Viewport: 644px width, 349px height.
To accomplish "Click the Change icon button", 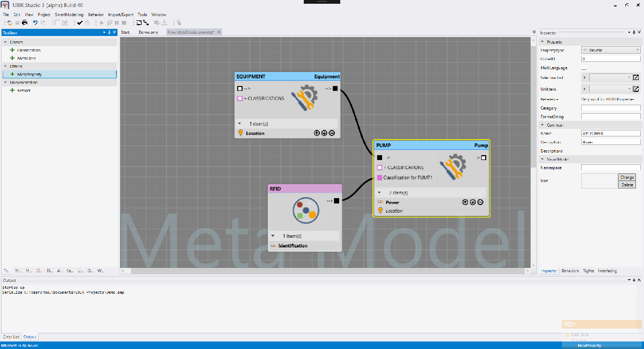I will click(x=627, y=177).
